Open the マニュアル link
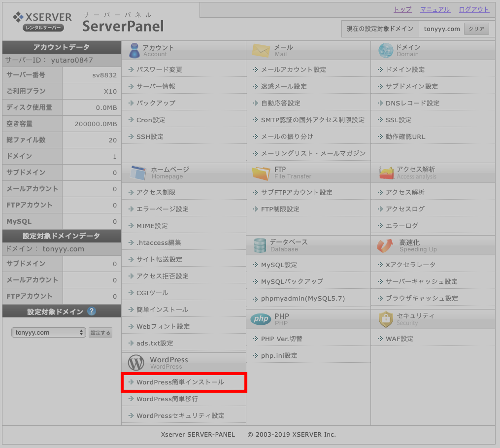The width and height of the screenshot is (500, 448). pyautogui.click(x=435, y=9)
